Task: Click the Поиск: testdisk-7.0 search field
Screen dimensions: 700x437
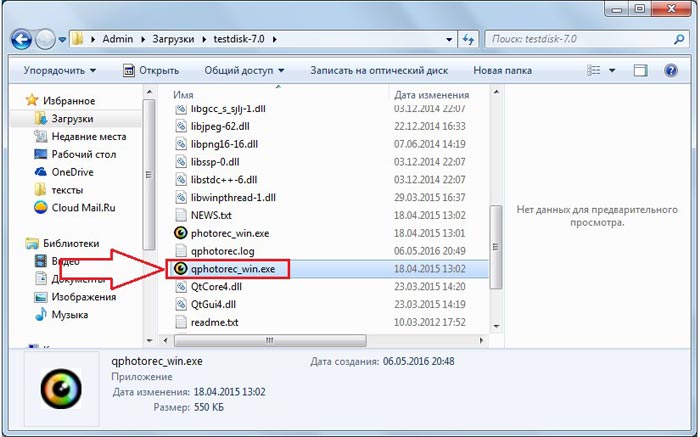Action: (579, 39)
